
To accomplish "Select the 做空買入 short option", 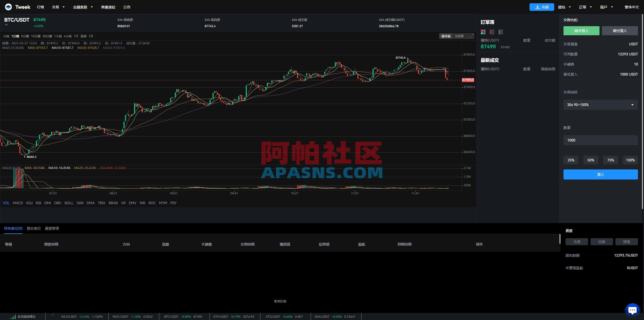I will click(x=620, y=30).
